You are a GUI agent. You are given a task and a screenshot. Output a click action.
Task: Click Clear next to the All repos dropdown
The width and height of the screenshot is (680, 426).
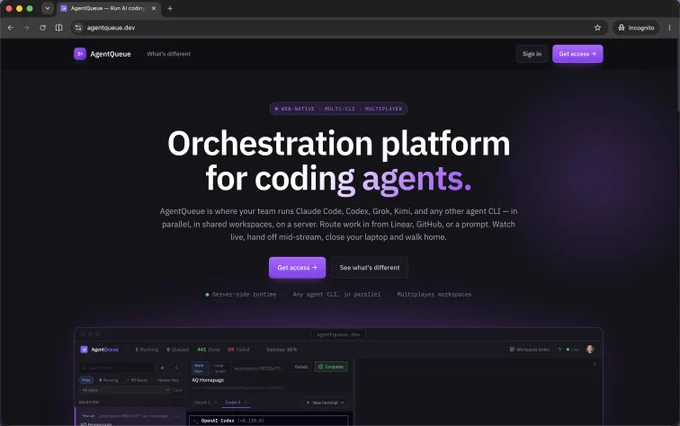point(177,390)
